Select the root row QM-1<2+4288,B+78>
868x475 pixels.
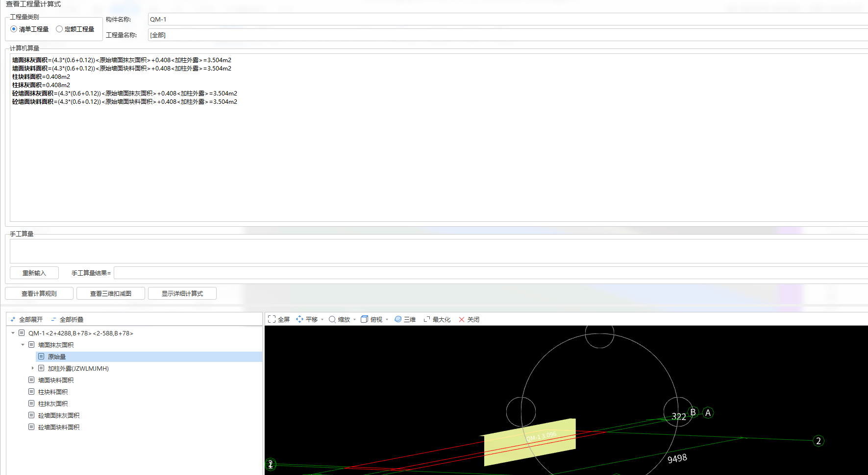[81, 333]
